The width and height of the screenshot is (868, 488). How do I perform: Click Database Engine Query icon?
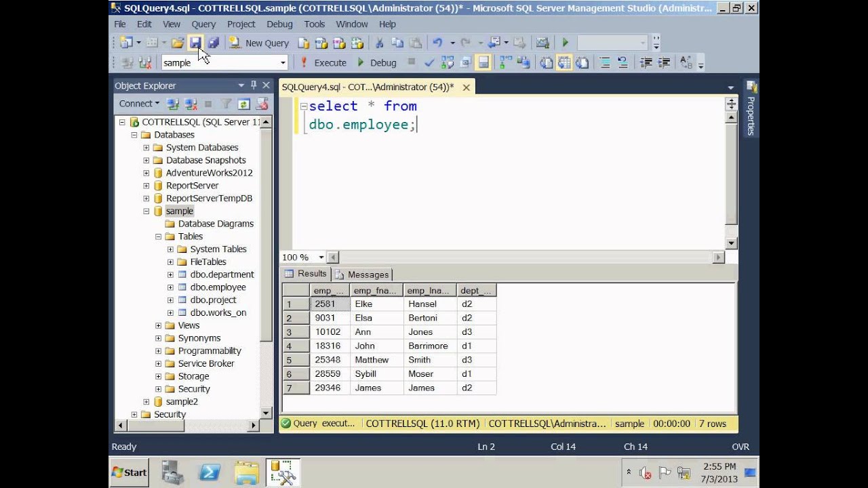tap(304, 43)
